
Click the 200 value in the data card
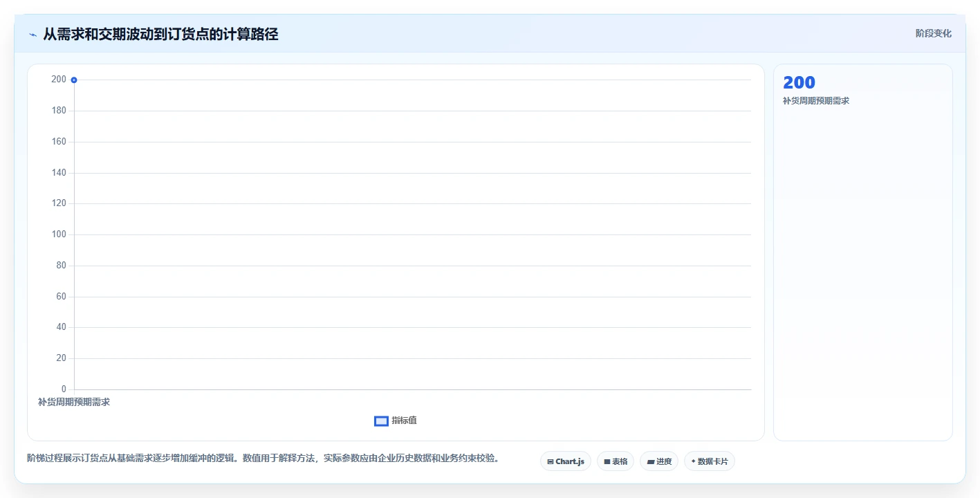[799, 82]
